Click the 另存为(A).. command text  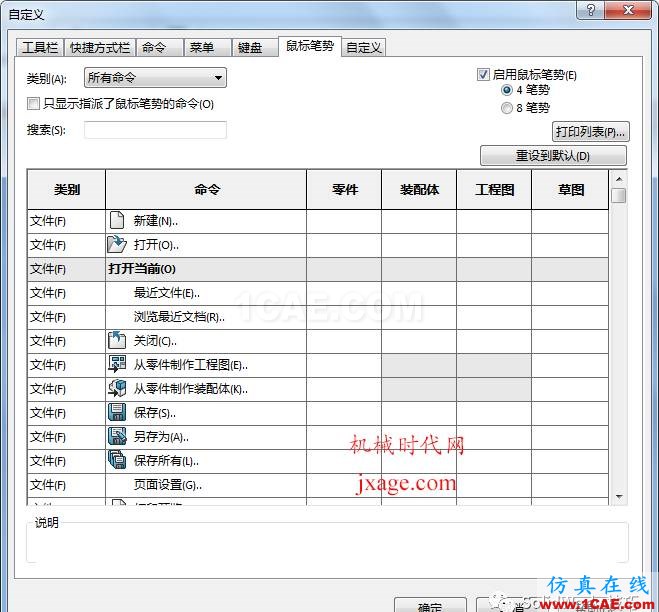coord(161,437)
